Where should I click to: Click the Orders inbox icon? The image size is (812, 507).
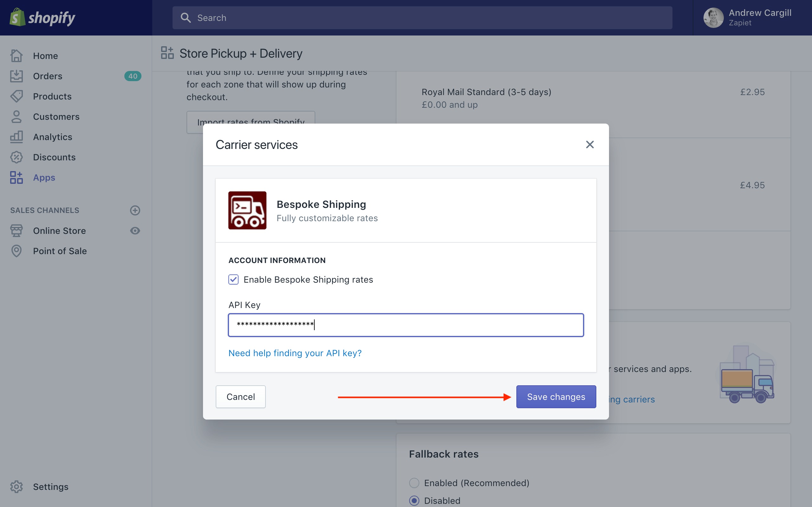(x=16, y=76)
